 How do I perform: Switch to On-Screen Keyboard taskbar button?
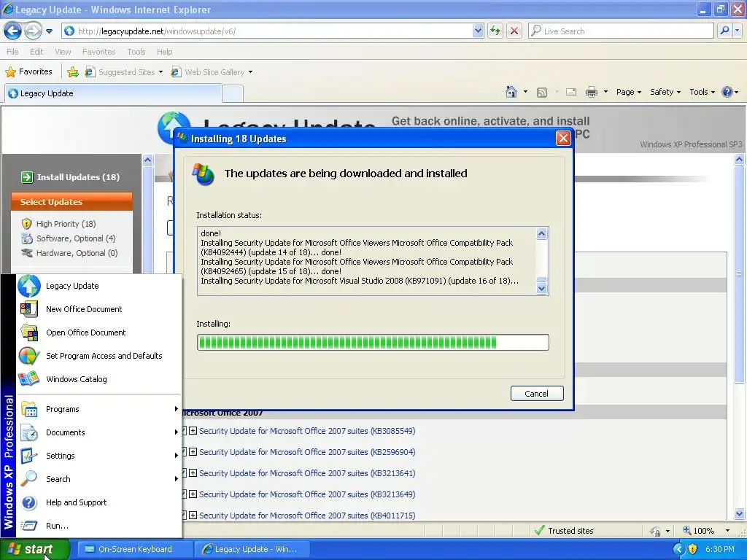tap(135, 549)
